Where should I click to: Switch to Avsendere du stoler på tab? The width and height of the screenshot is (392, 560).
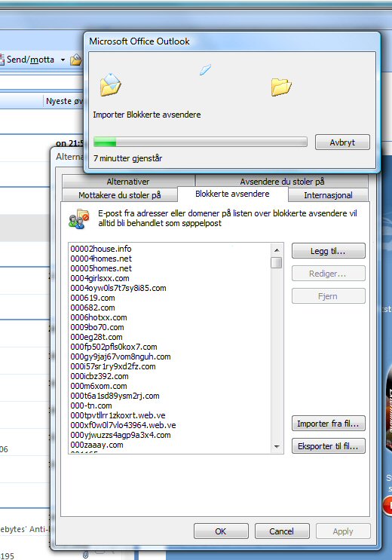282,182
